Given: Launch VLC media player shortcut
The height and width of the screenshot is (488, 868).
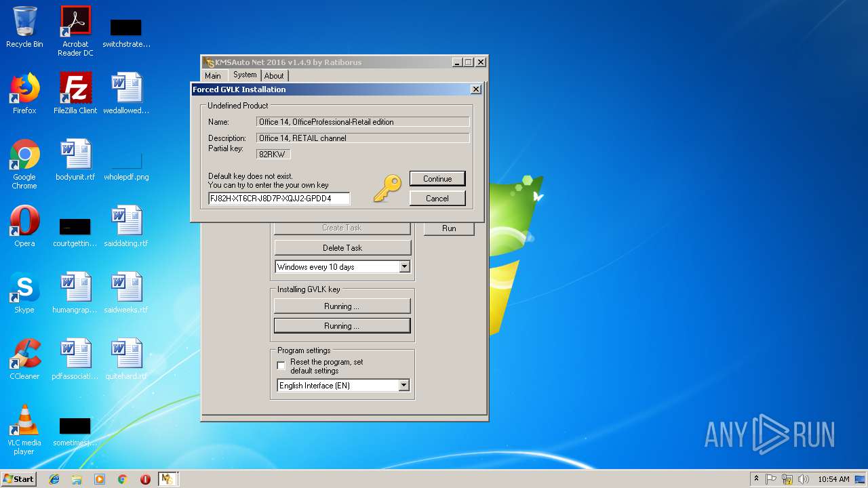Looking at the screenshot, I should (24, 430).
